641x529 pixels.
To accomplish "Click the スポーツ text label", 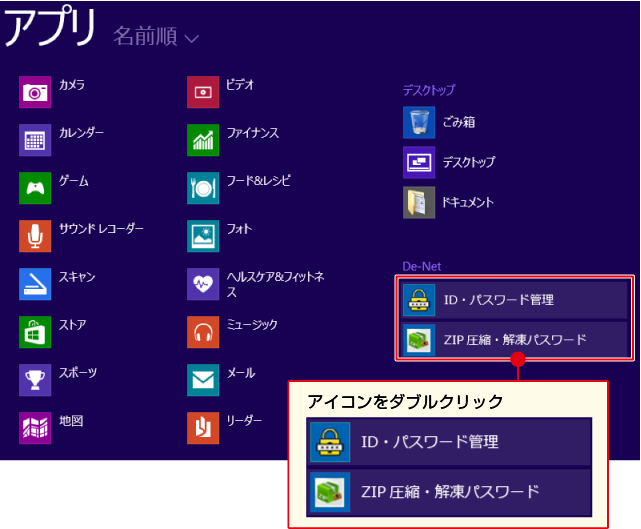I will click(x=78, y=372).
